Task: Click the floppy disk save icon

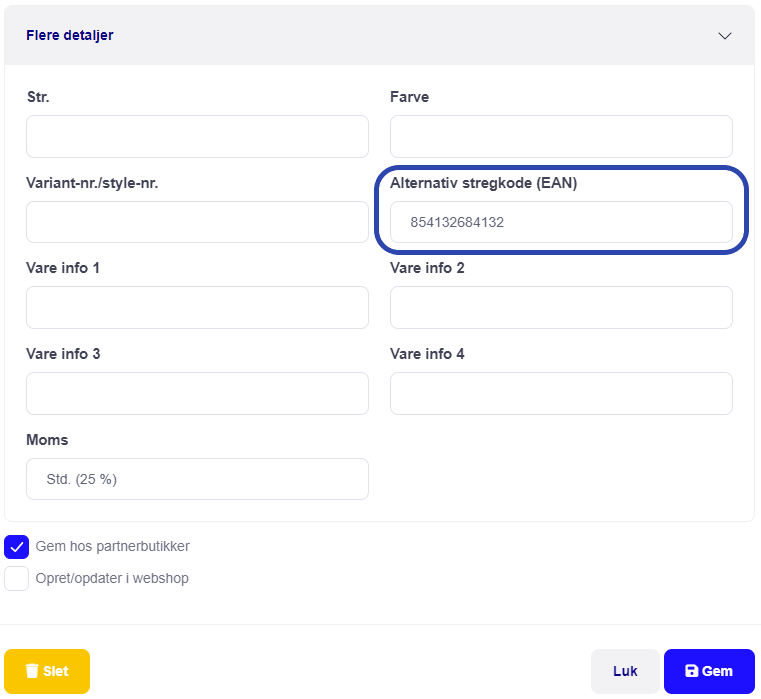Action: [x=691, y=671]
